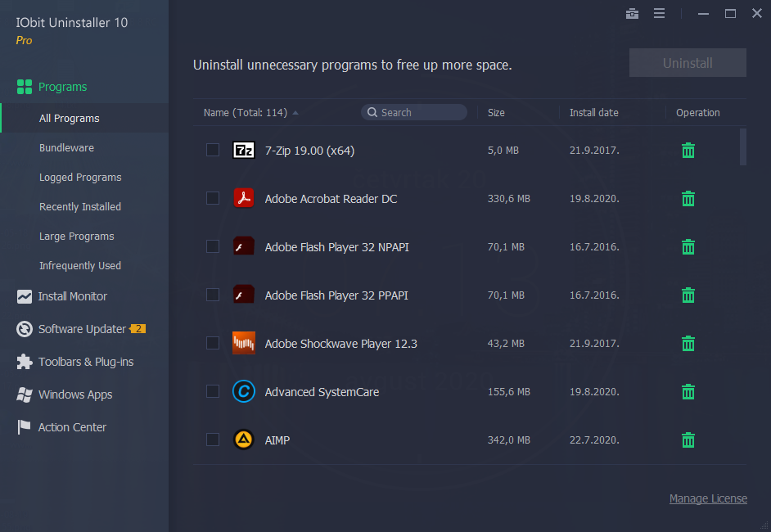Click trash icon for Adobe Flash Player 32 PPAPI
Image resolution: width=771 pixels, height=532 pixels.
[x=688, y=295]
